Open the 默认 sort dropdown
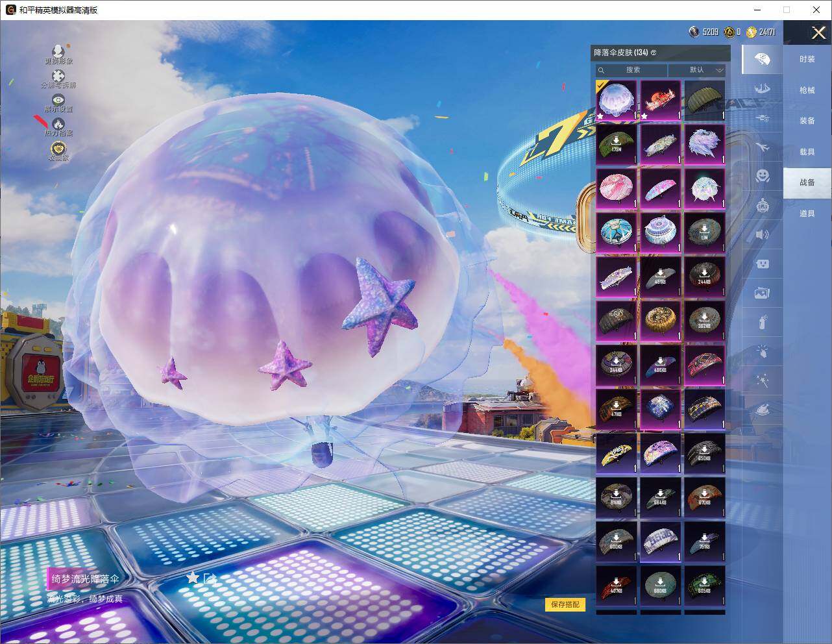The image size is (832, 644). click(x=697, y=70)
